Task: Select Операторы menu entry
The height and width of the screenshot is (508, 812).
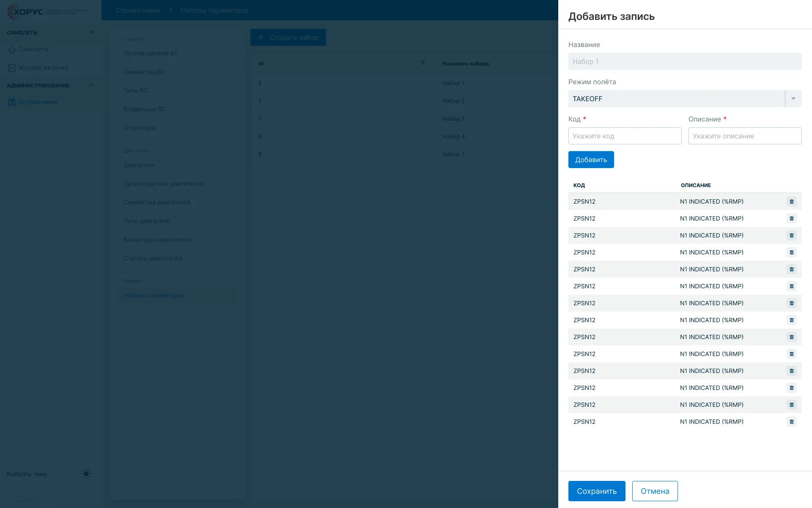Action: 140,128
